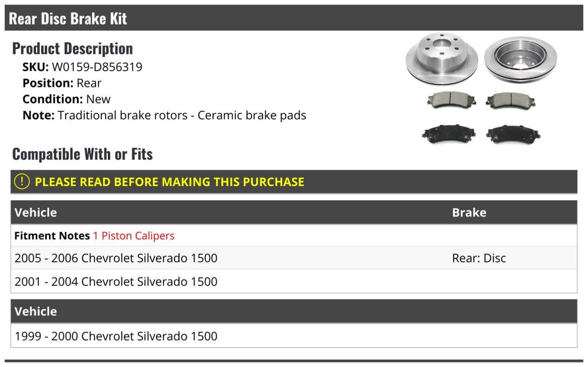
Task: Click the SKU number W0159-D856319
Action: [97, 67]
